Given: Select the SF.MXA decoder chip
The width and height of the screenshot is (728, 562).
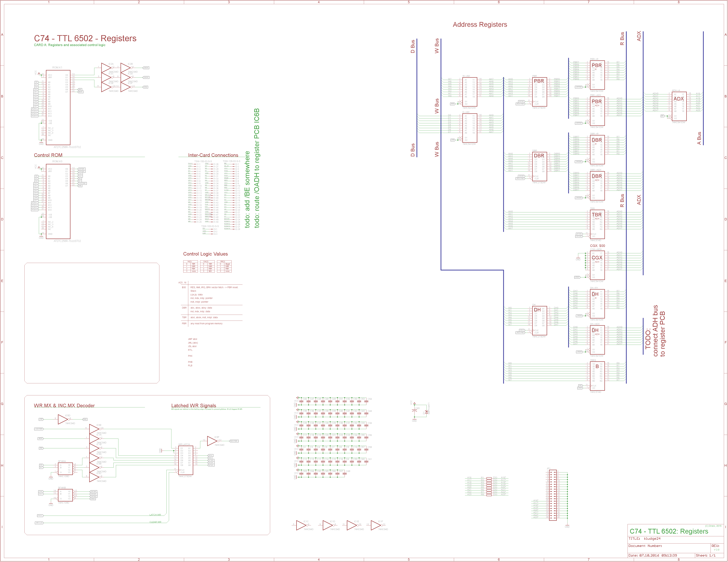Looking at the screenshot, I should [x=65, y=469].
